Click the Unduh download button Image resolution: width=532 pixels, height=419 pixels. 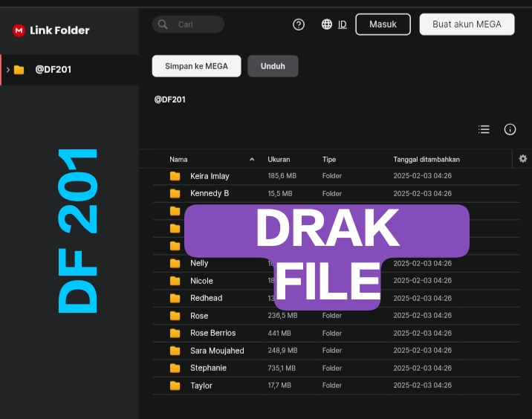coord(273,66)
